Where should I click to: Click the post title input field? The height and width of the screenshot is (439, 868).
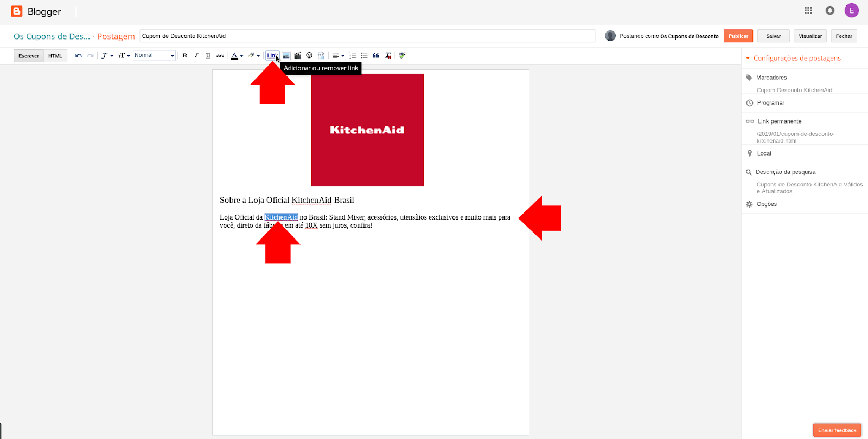(367, 36)
